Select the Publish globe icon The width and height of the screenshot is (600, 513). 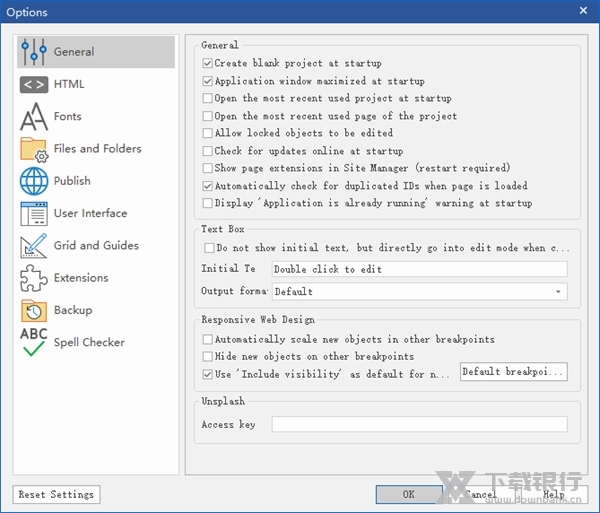34,181
